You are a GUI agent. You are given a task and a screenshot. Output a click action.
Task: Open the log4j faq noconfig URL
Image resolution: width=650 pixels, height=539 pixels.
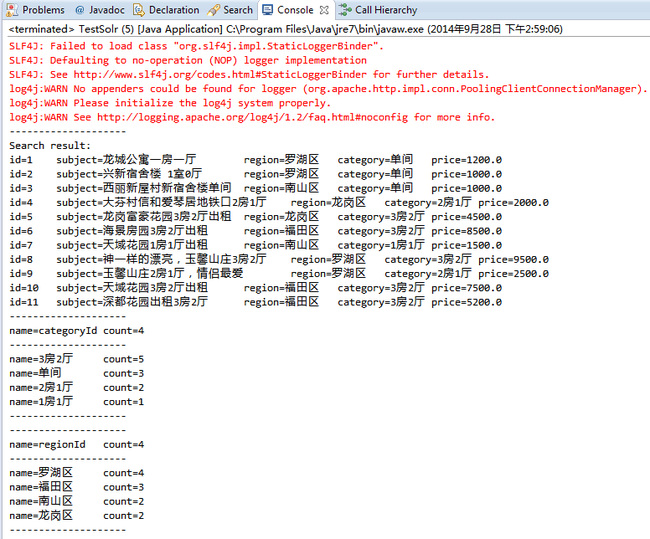tap(252, 117)
